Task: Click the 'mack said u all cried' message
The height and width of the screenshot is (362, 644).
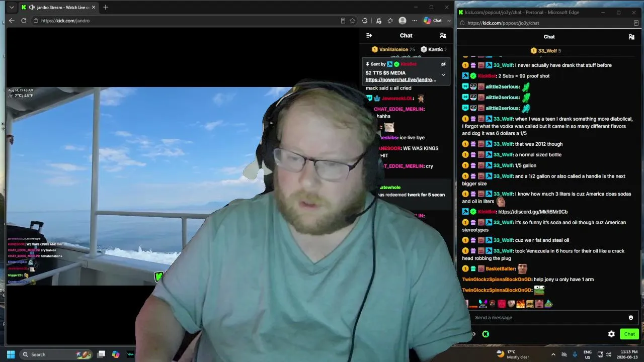Action: tap(388, 88)
